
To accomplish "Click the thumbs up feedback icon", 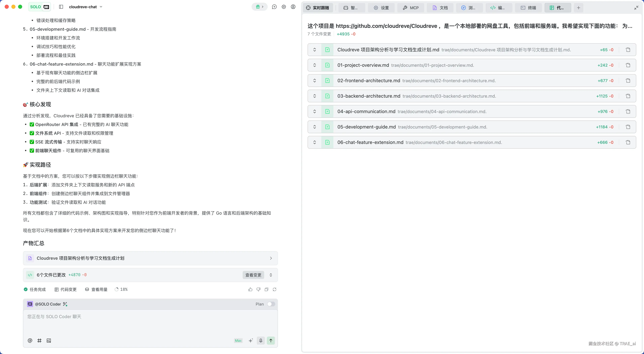I will coord(250,289).
